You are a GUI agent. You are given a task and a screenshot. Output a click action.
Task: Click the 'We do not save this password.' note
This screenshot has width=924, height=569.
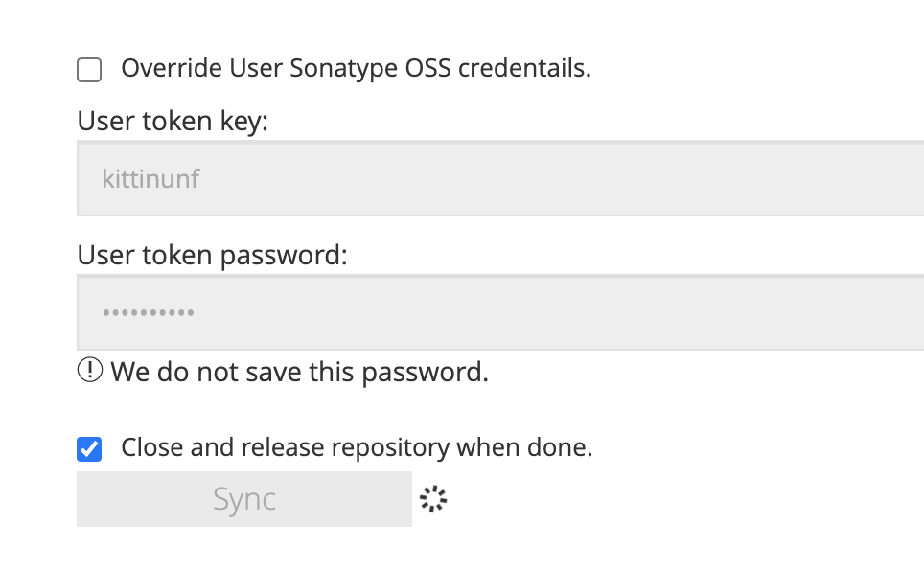[x=299, y=373]
